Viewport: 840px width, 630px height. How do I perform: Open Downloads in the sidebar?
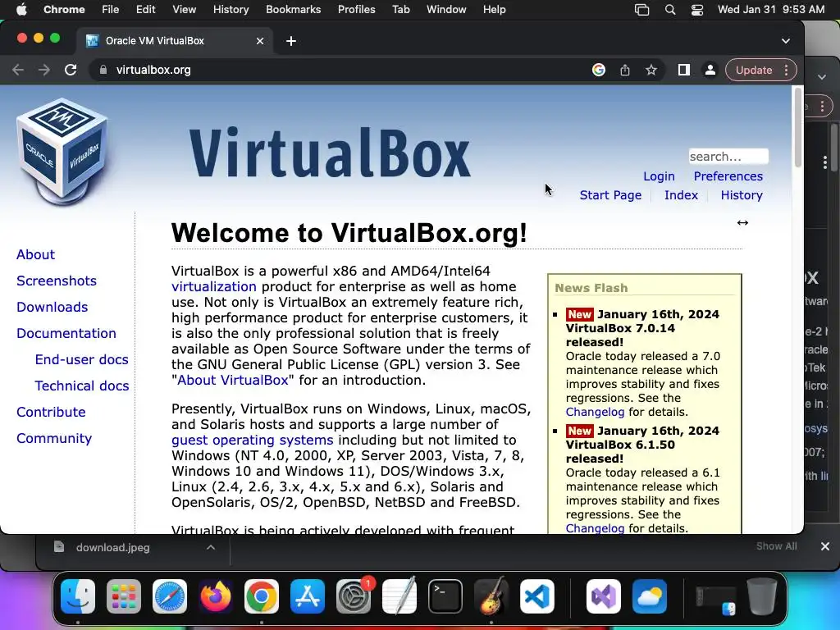click(52, 307)
